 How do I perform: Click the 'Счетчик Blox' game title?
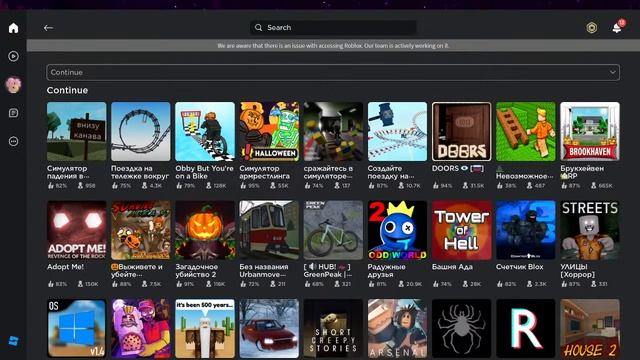(x=520, y=267)
